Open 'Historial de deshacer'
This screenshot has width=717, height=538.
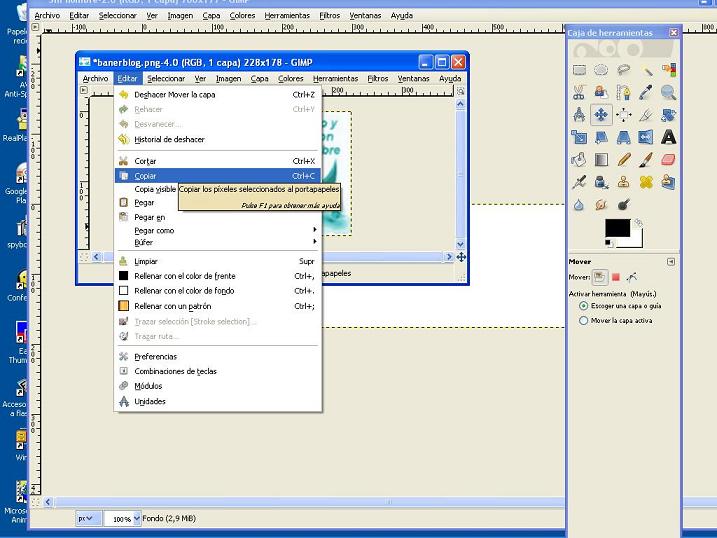tap(217, 139)
